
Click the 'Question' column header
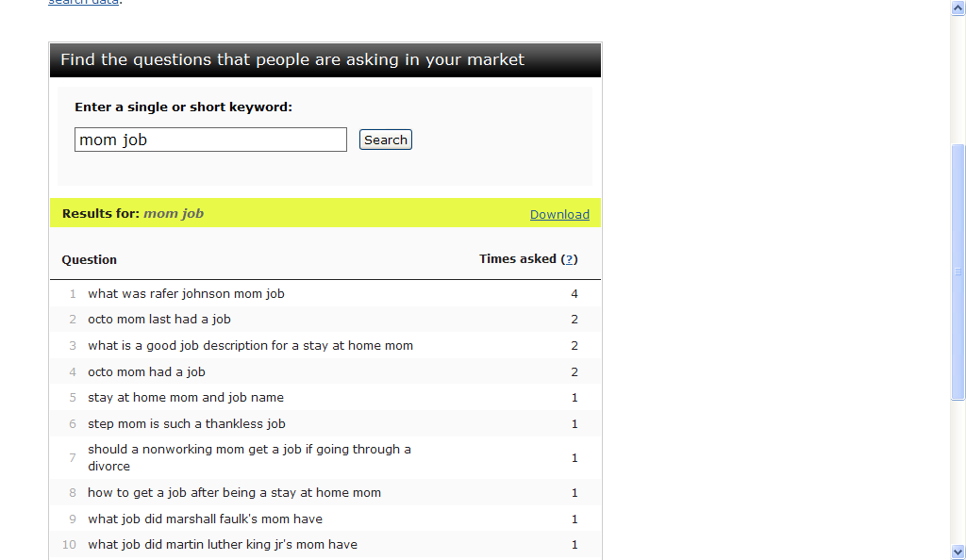click(90, 259)
